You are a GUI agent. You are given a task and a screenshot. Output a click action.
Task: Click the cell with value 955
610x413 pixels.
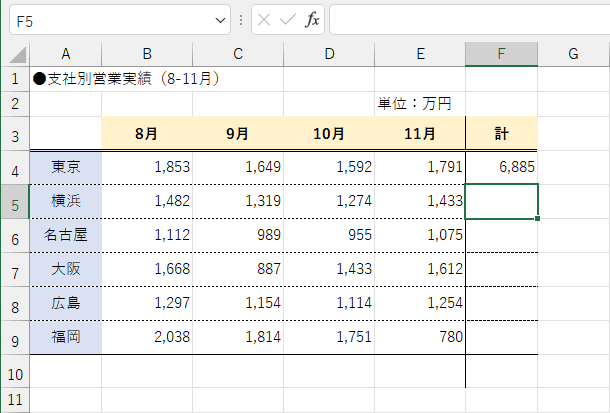[329, 236]
